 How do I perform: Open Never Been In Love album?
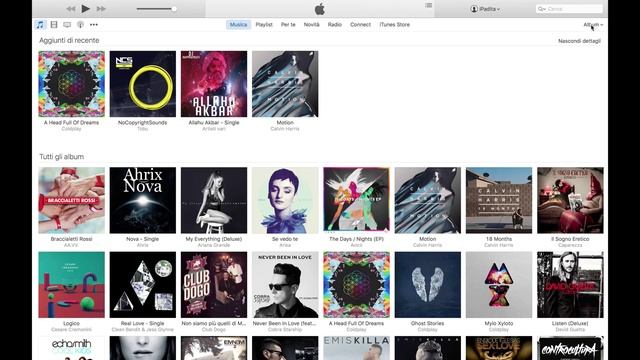(285, 284)
